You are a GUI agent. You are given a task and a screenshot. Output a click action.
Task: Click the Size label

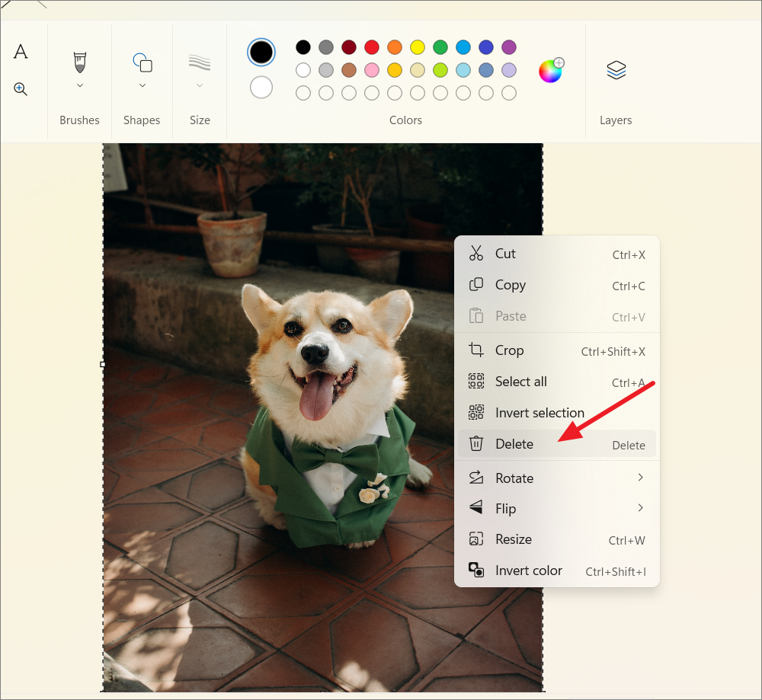pyautogui.click(x=200, y=120)
